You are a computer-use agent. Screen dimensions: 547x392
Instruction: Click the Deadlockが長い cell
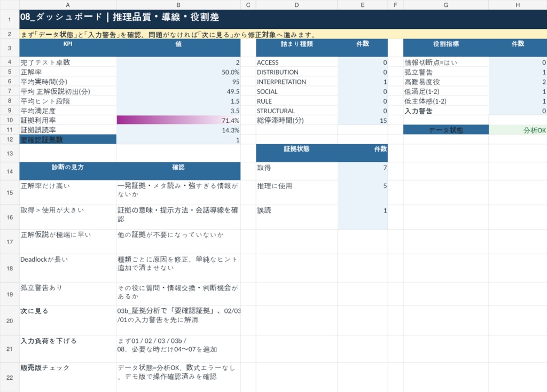(x=68, y=268)
